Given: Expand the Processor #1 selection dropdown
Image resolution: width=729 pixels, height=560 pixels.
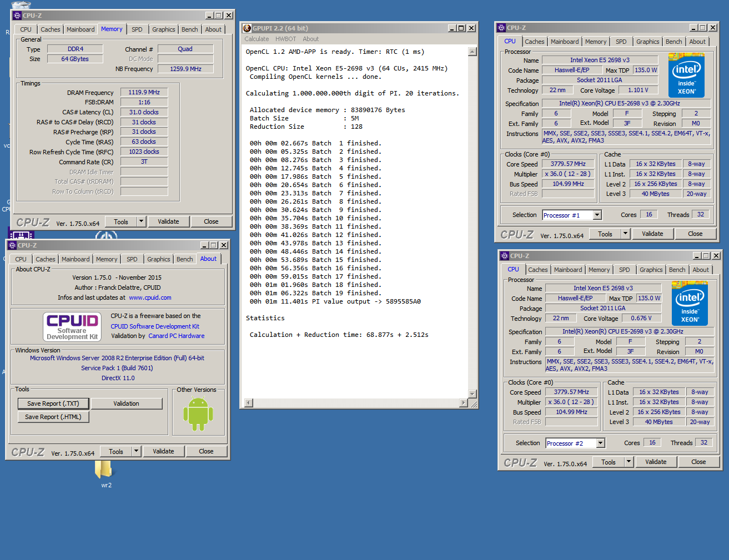Looking at the screenshot, I should [597, 215].
